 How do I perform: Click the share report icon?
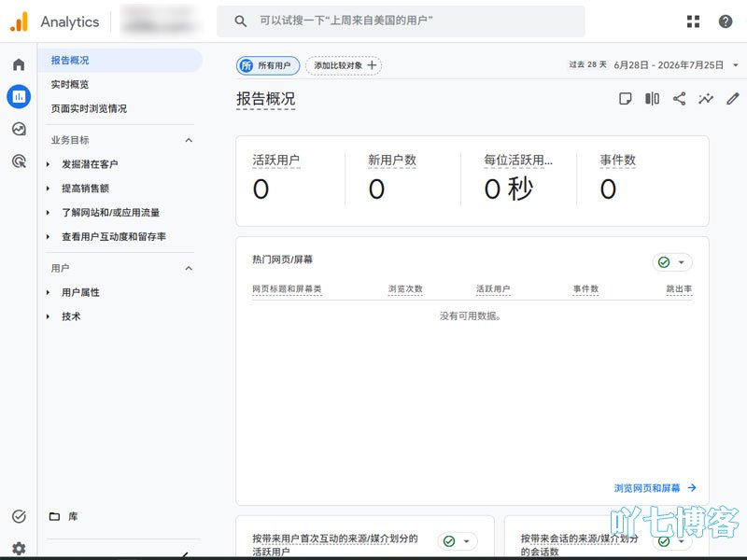coord(680,99)
